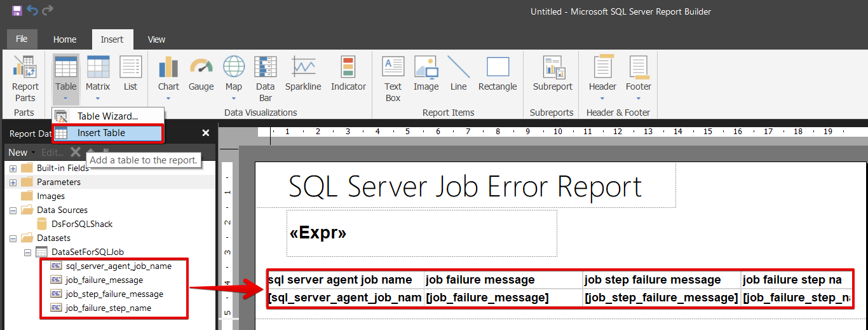Select the DataSetForSQLJob dataset
The height and width of the screenshot is (330, 868).
79,252
